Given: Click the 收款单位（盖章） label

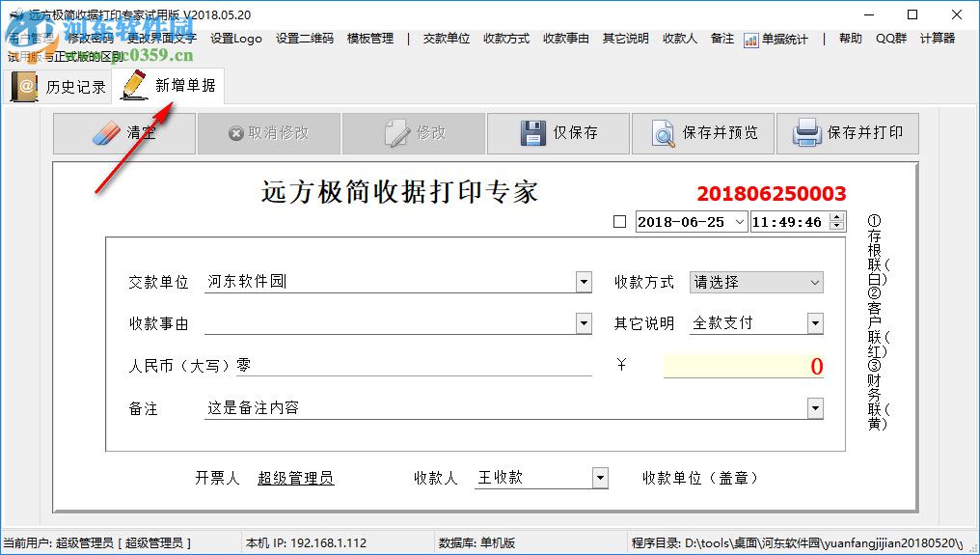Looking at the screenshot, I should (x=700, y=478).
